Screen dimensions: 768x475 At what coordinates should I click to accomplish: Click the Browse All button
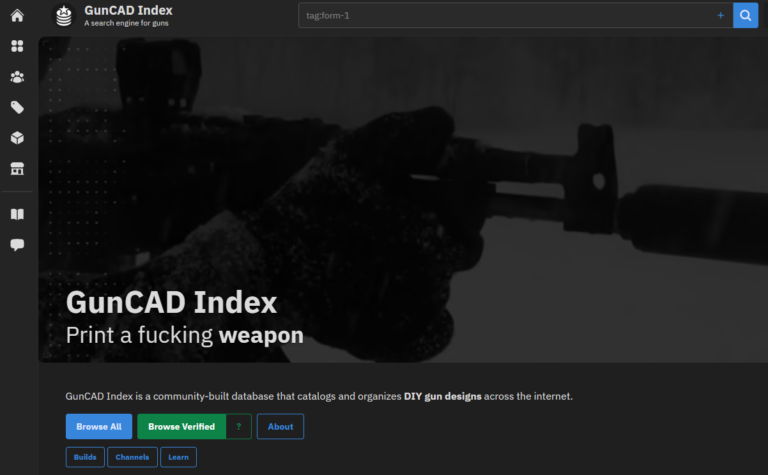(x=99, y=427)
